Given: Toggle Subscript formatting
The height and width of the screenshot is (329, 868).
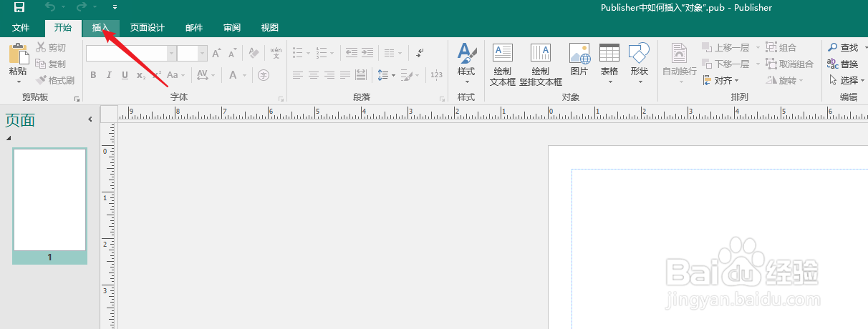Looking at the screenshot, I should point(141,75).
